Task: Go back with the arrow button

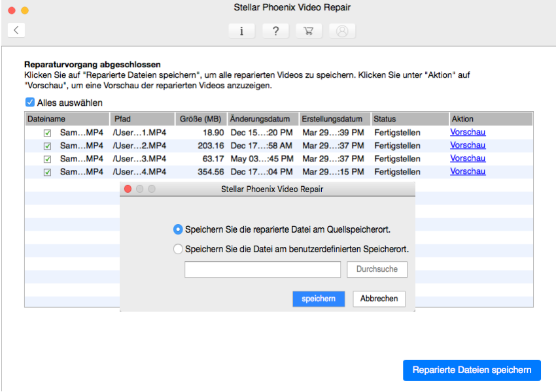Action: click(x=16, y=30)
